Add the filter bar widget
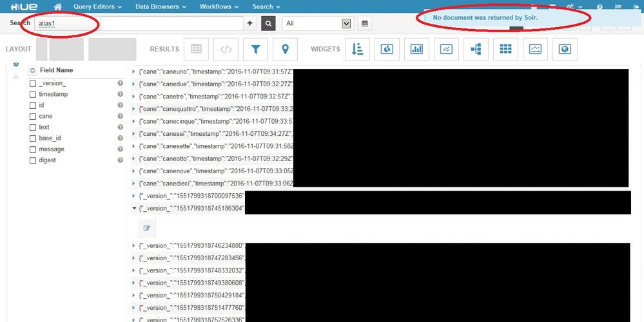Image resolution: width=644 pixels, height=322 pixels. (x=255, y=49)
